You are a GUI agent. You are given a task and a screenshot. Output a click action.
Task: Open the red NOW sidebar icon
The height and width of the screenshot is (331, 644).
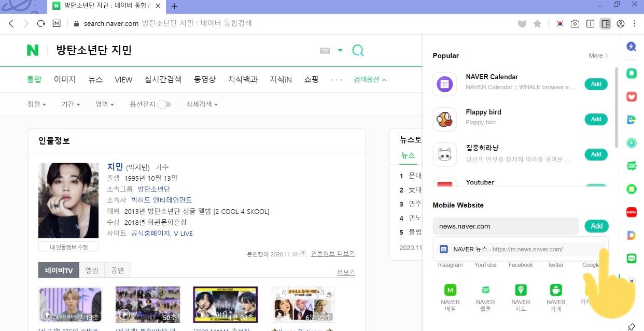pos(631,212)
